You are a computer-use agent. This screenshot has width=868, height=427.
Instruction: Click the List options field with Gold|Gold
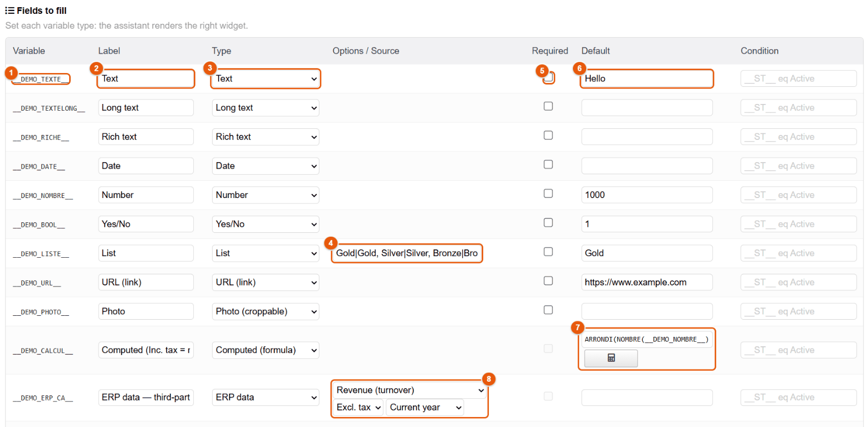(x=407, y=254)
